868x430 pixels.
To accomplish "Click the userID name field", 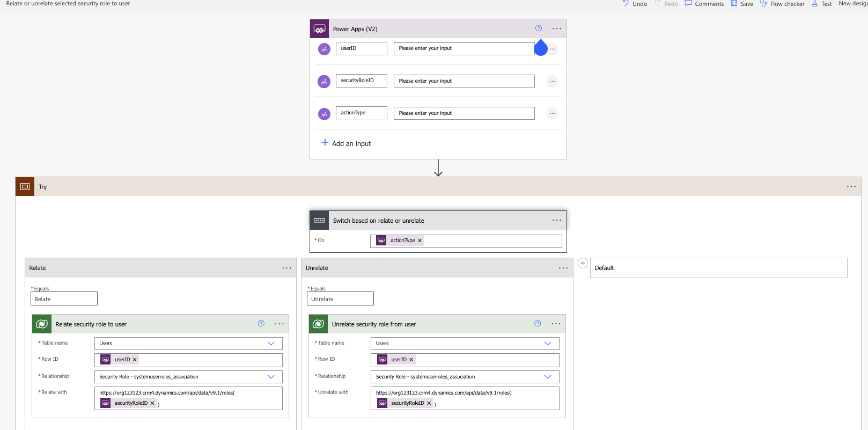I will [x=361, y=48].
